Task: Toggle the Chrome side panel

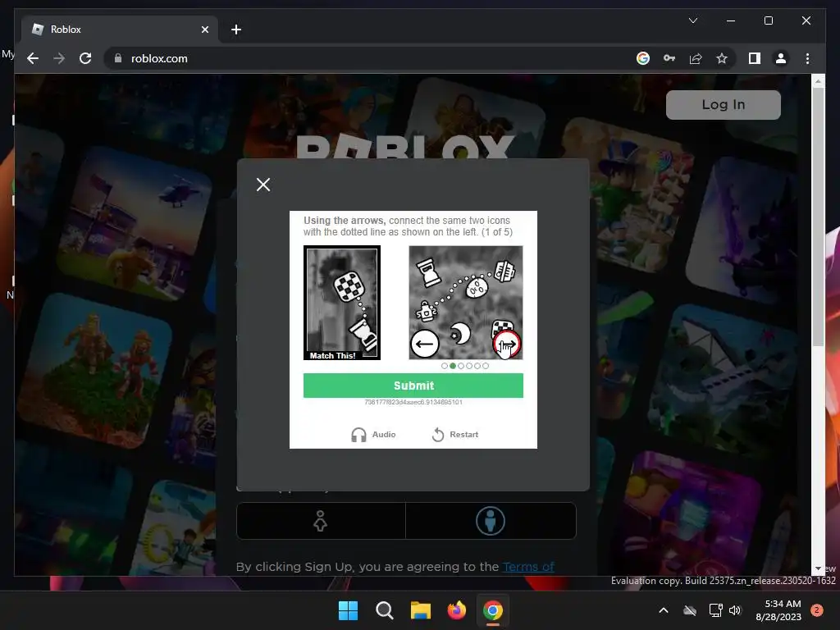Action: click(755, 58)
